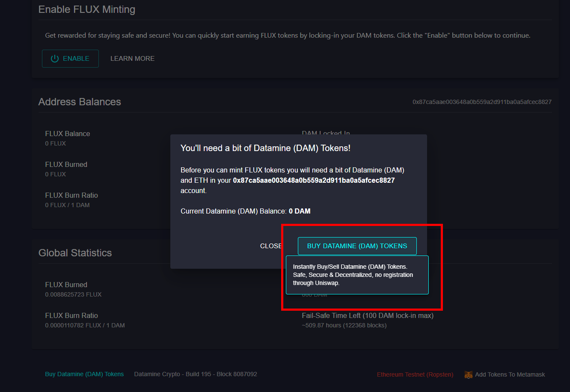Select the wallet address in Address Balances header

coord(482,102)
